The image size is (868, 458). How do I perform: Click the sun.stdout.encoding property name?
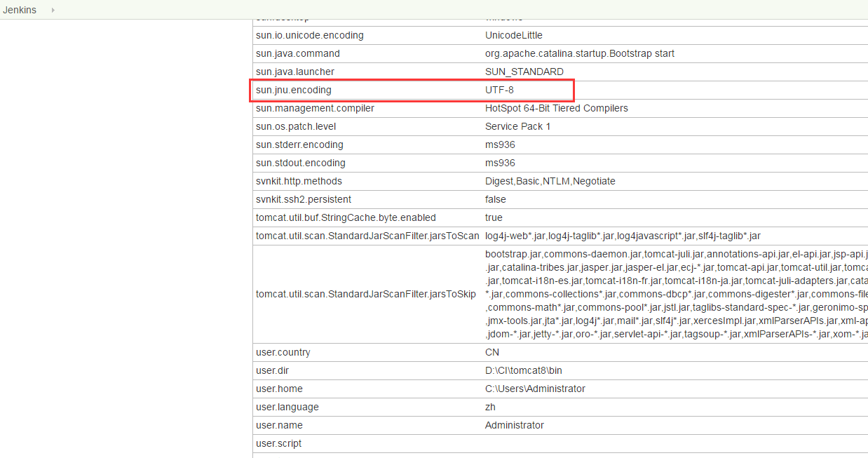pyautogui.click(x=301, y=163)
